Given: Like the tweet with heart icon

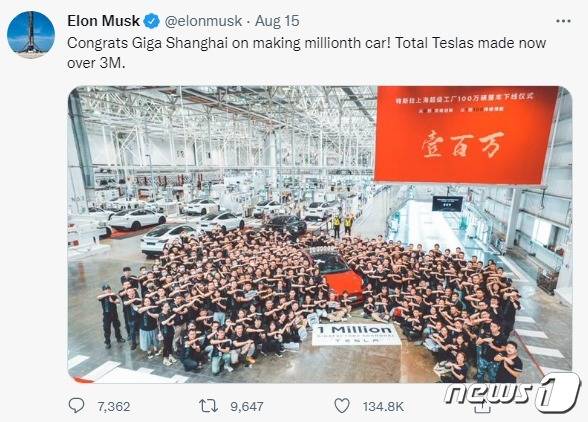Looking at the screenshot, I should 342,406.
